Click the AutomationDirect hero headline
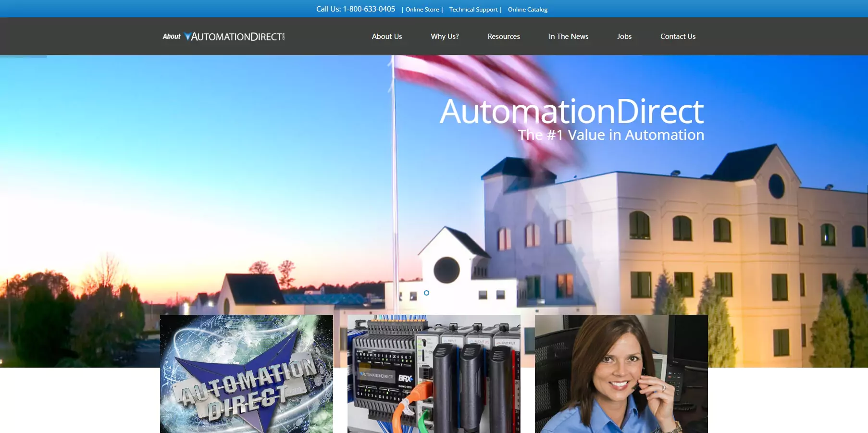This screenshot has height=433, width=868. [572, 111]
